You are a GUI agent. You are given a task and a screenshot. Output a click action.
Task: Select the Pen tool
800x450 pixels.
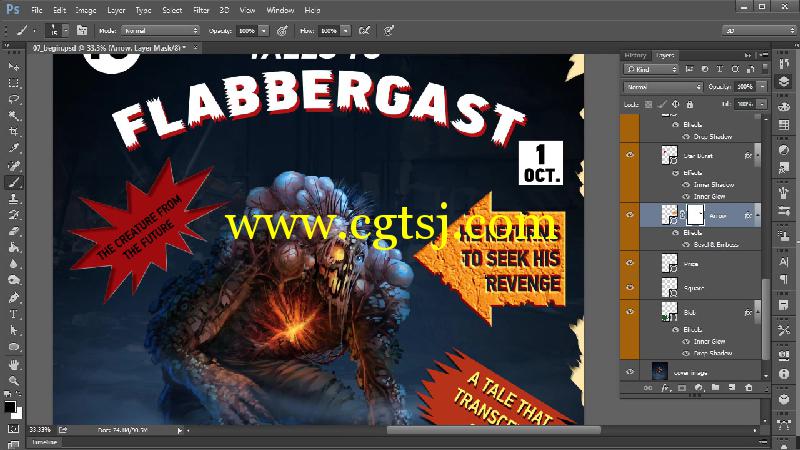14,297
